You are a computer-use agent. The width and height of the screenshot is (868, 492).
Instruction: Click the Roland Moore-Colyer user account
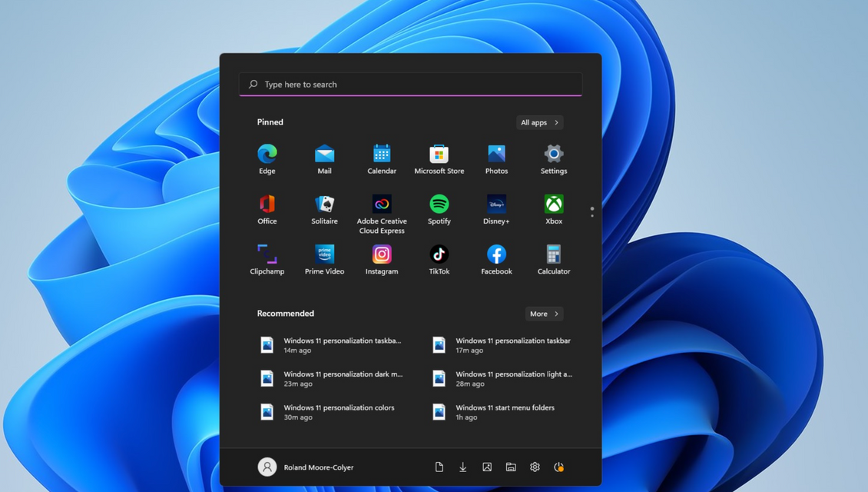point(306,467)
